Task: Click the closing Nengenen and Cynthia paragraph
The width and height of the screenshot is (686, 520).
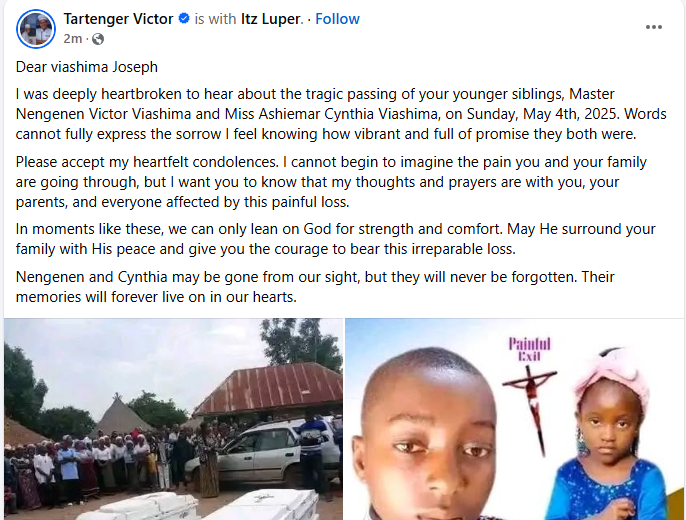Action: point(315,287)
